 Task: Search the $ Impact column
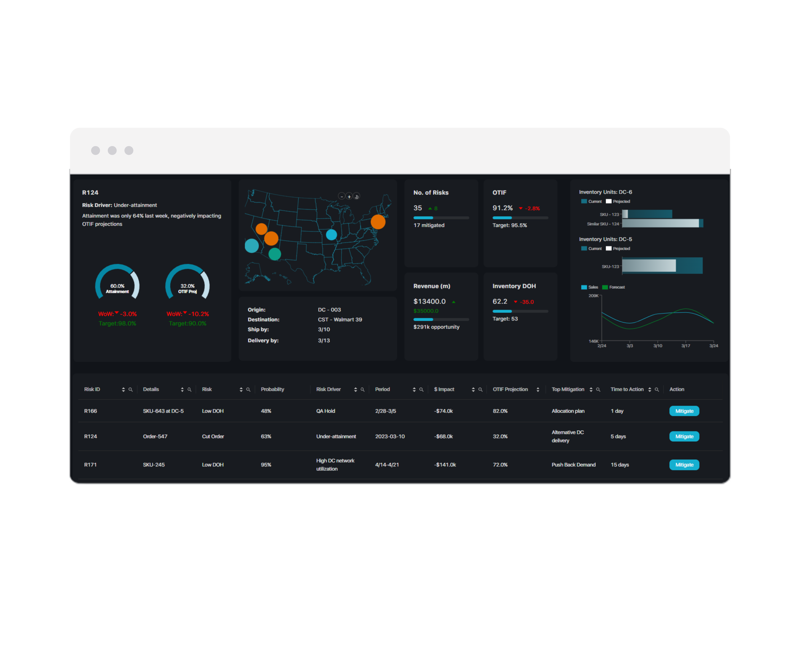click(x=480, y=389)
